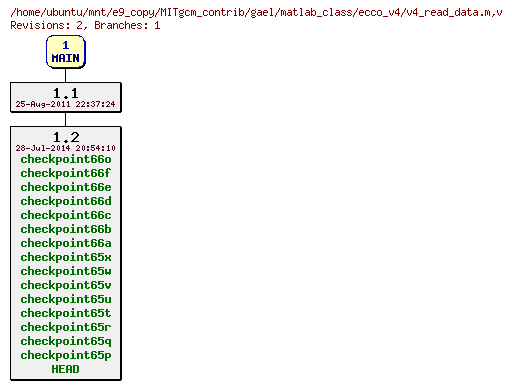Click tag checkpoint66f
Screen dimensions: 512x389
click(66, 173)
